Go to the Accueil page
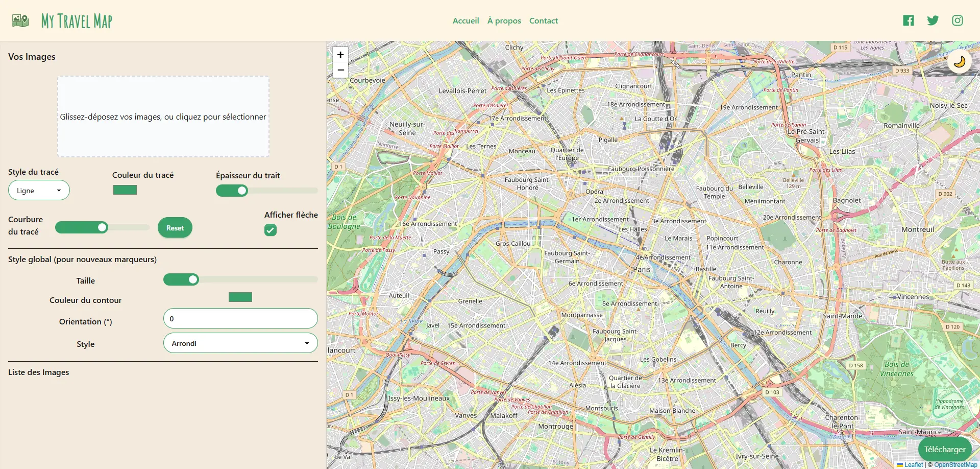980x469 pixels. 465,21
